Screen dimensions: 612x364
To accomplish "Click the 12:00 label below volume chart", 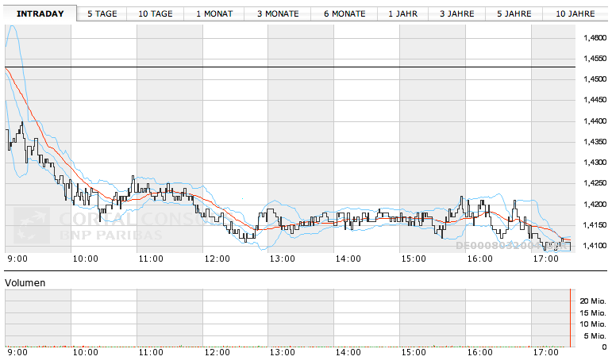I will click(x=217, y=354).
